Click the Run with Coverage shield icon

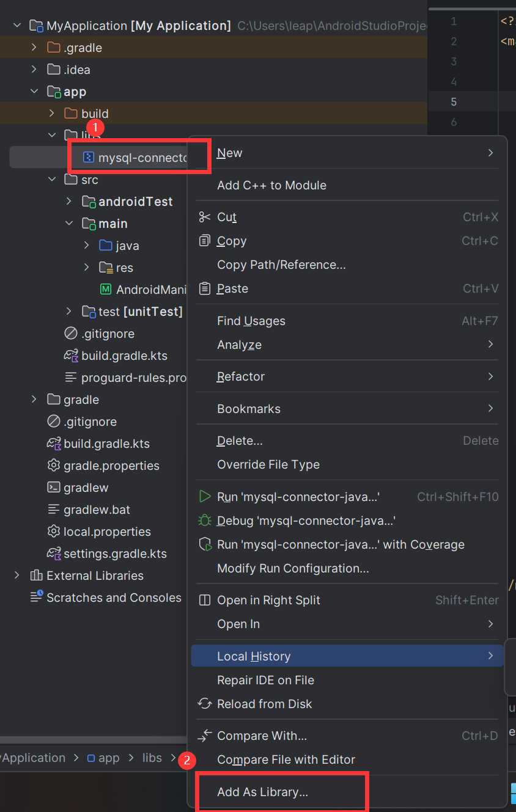205,544
